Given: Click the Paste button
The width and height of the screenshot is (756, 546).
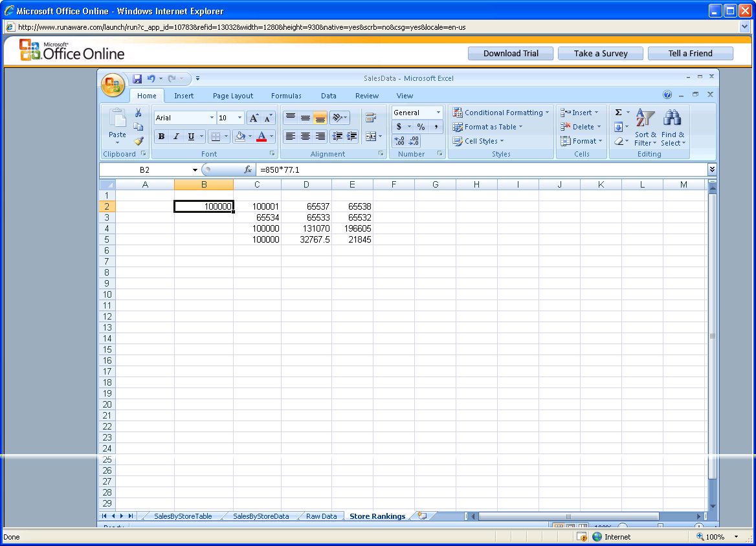Looking at the screenshot, I should click(117, 126).
